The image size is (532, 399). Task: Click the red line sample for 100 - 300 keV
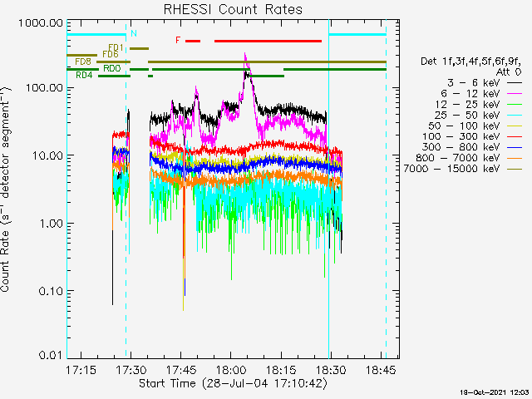515,136
